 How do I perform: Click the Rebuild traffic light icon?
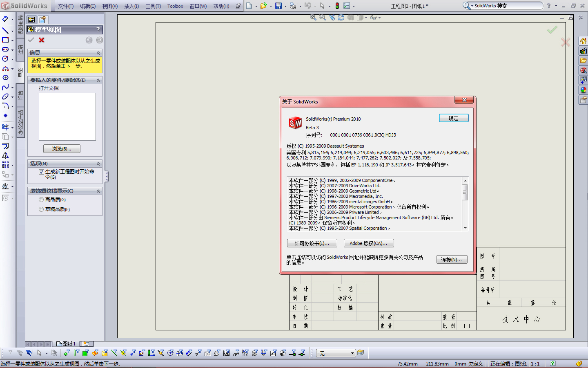coord(337,6)
